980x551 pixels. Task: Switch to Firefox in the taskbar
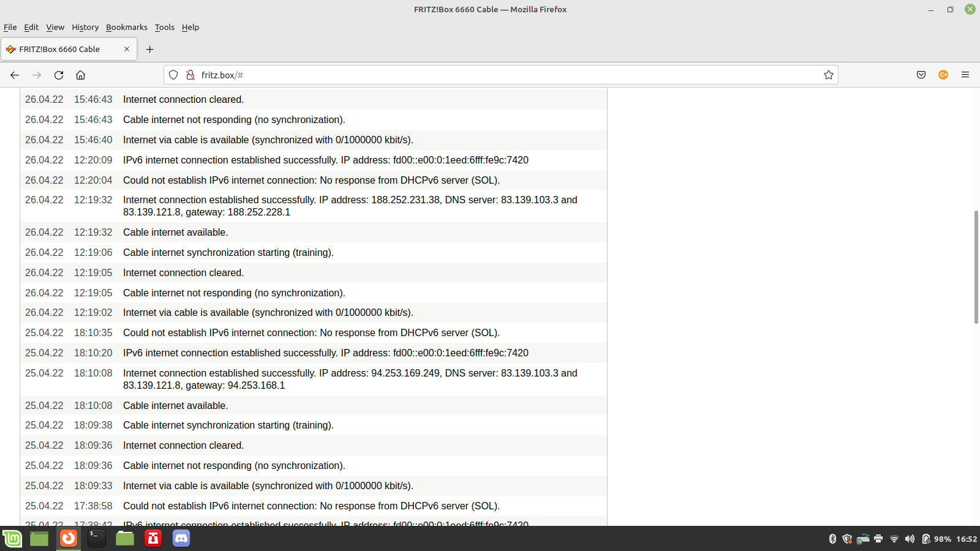pos(69,538)
